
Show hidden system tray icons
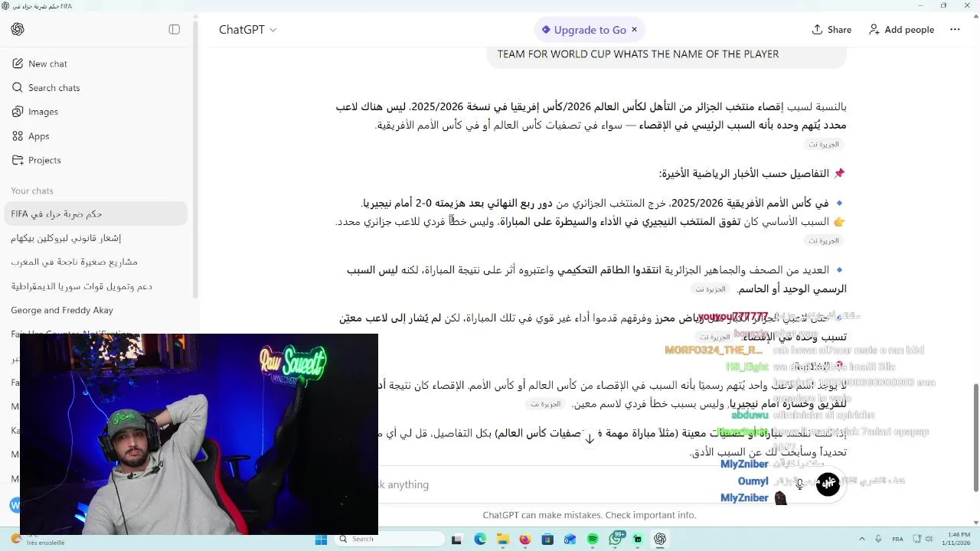(862, 540)
